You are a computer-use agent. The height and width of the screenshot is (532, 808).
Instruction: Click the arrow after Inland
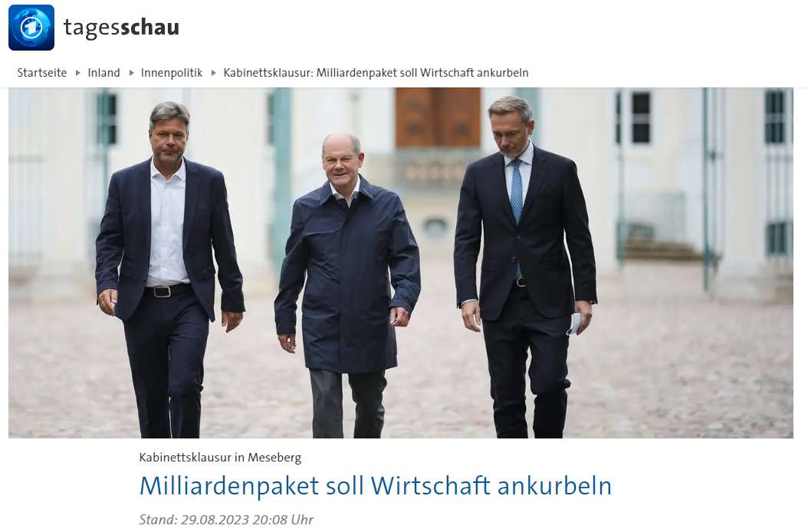point(131,73)
